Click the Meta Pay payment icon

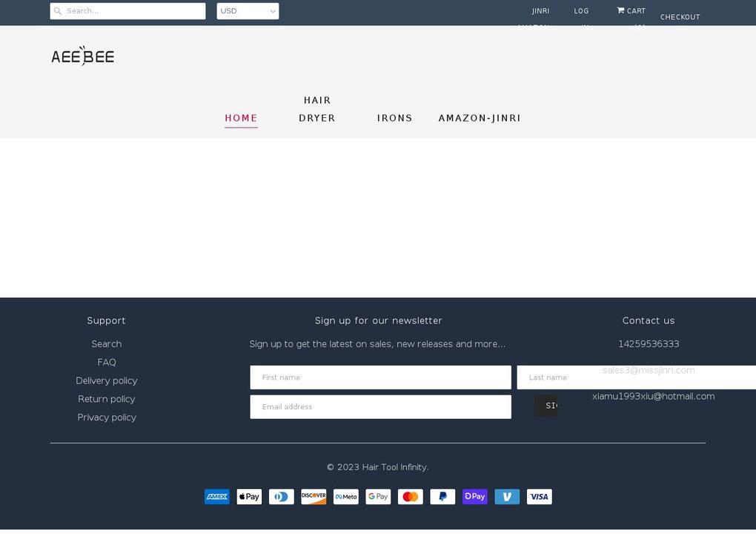pyautogui.click(x=346, y=496)
